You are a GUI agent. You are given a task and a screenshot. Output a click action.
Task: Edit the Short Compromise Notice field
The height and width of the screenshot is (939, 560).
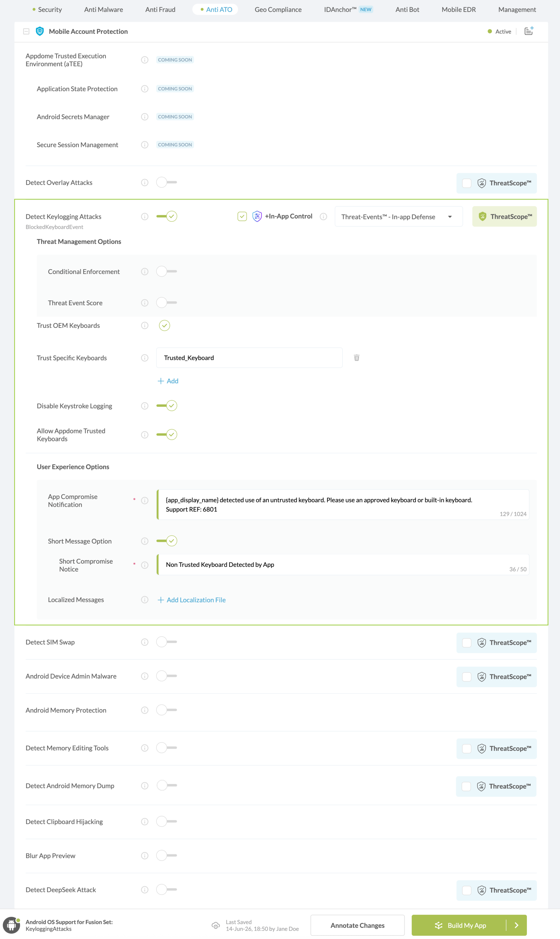click(343, 564)
